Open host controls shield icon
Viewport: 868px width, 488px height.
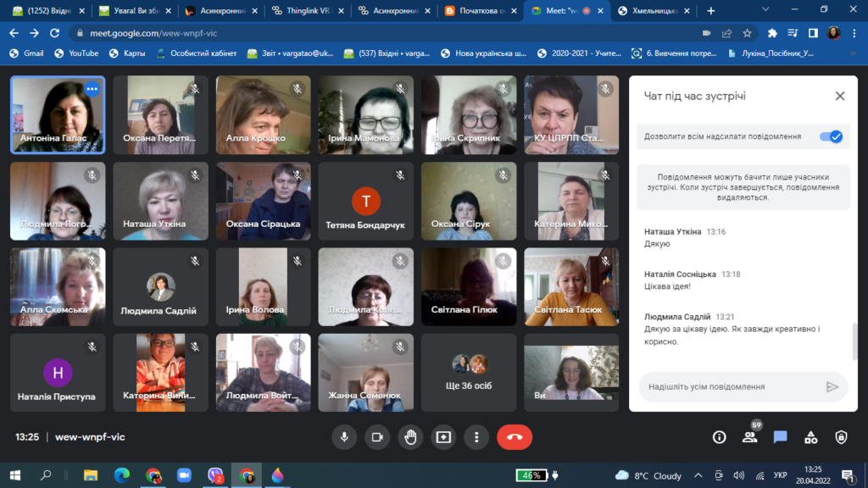tap(841, 437)
